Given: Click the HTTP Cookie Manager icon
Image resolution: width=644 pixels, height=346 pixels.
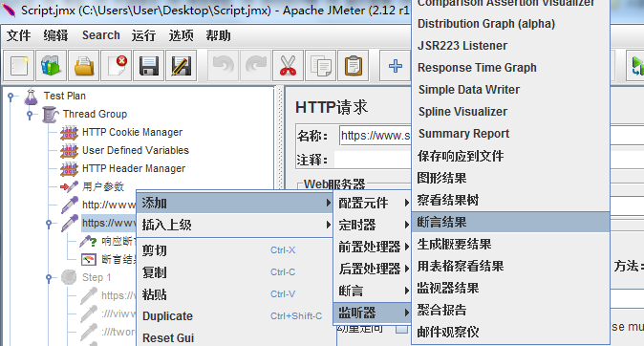Looking at the screenshot, I should pos(69,132).
